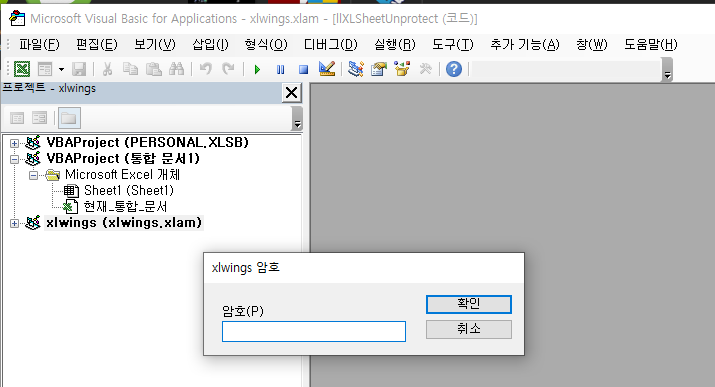Select 현재_통합_문서 in project tree
Screen dimensions: 715x387
pos(125,206)
